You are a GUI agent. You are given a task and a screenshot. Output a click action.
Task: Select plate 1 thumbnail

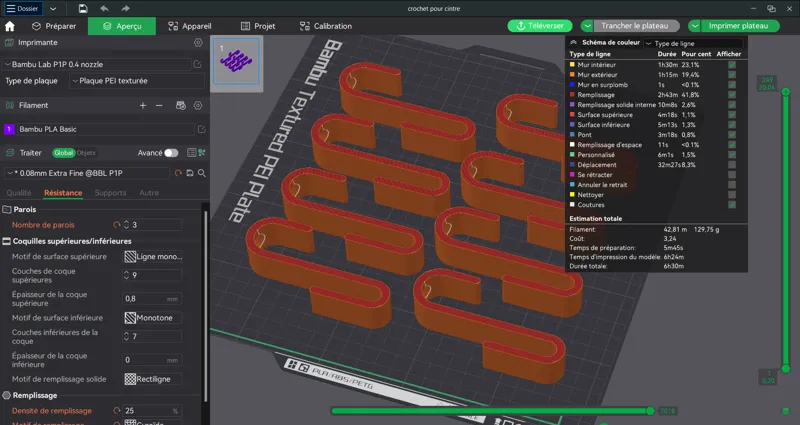click(x=236, y=61)
